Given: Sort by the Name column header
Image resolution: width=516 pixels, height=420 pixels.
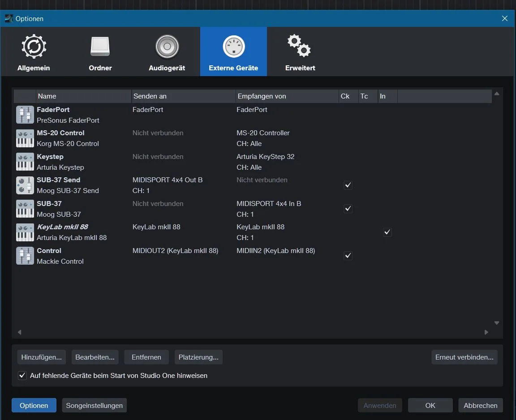Looking at the screenshot, I should pyautogui.click(x=84, y=96).
